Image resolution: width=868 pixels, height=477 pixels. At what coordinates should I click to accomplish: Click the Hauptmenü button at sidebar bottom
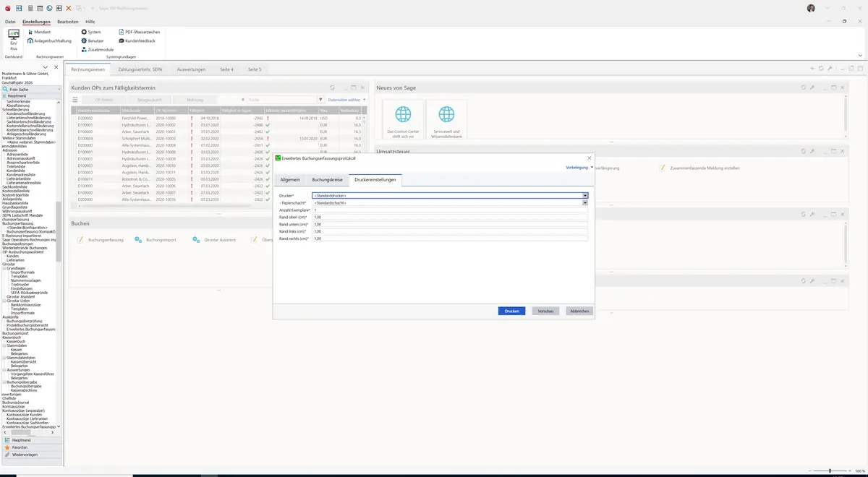[x=31, y=439]
